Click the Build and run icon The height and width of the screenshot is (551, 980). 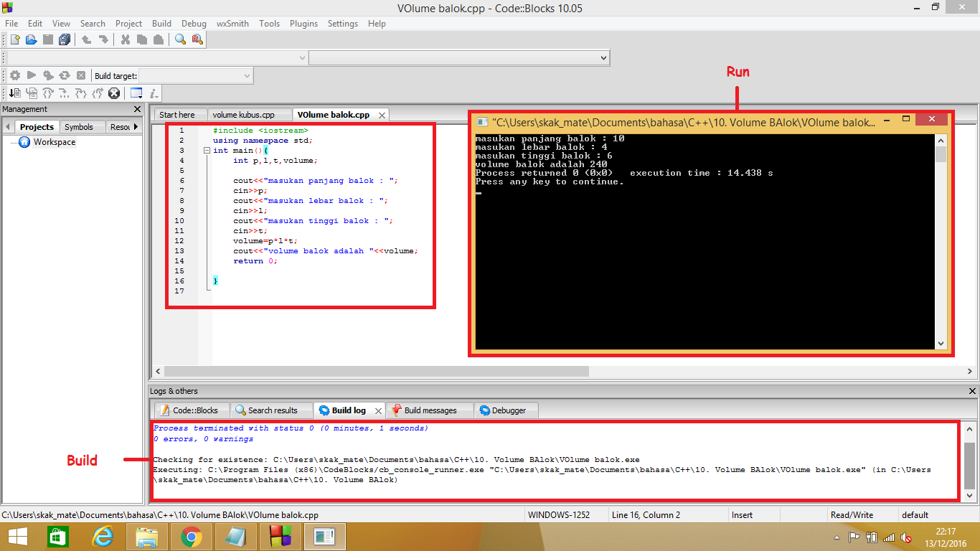(48, 75)
